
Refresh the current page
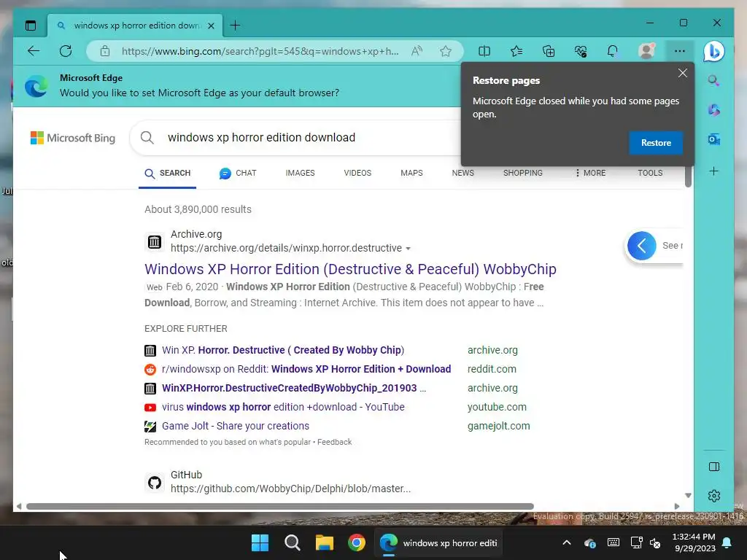click(66, 51)
